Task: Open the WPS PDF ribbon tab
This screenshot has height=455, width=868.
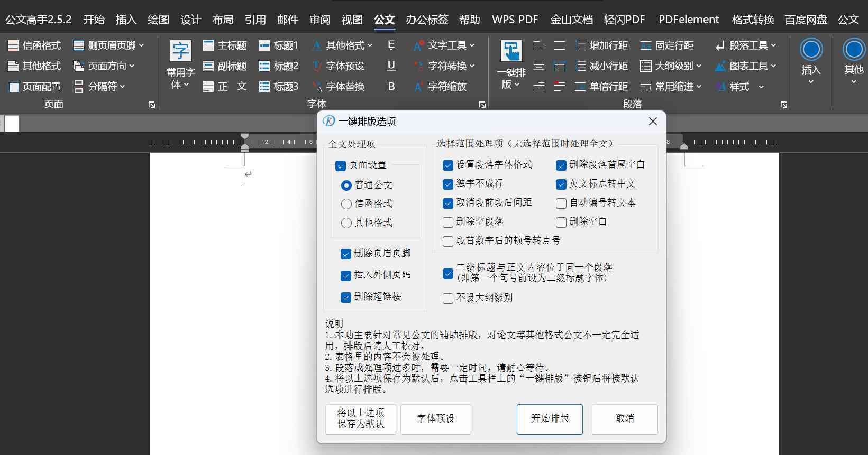Action: tap(515, 20)
